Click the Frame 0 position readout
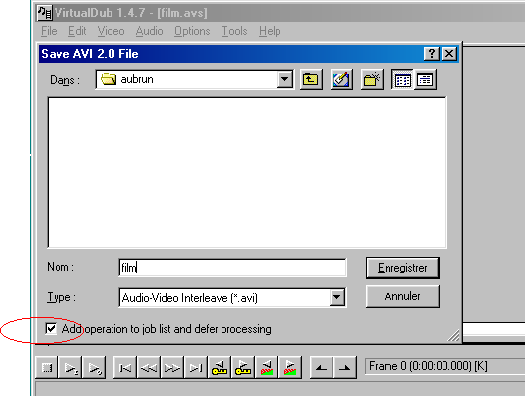 point(445,366)
